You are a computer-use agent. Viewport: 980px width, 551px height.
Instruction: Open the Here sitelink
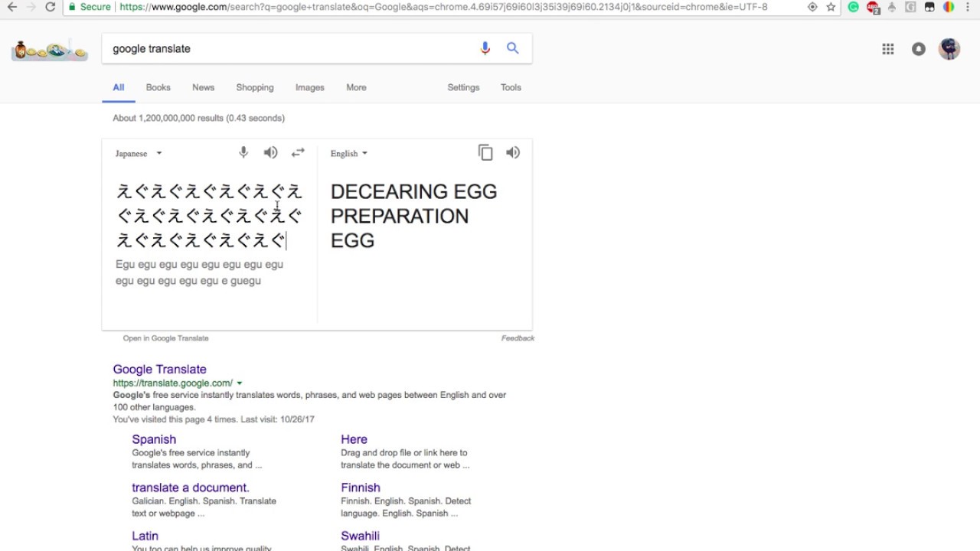coord(354,439)
